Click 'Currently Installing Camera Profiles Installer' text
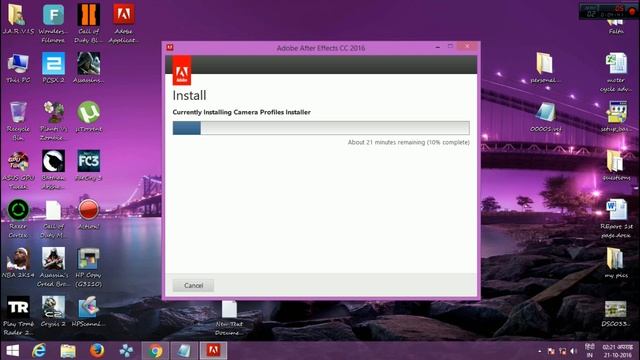Screen dimensions: 640x360 pos(242,112)
